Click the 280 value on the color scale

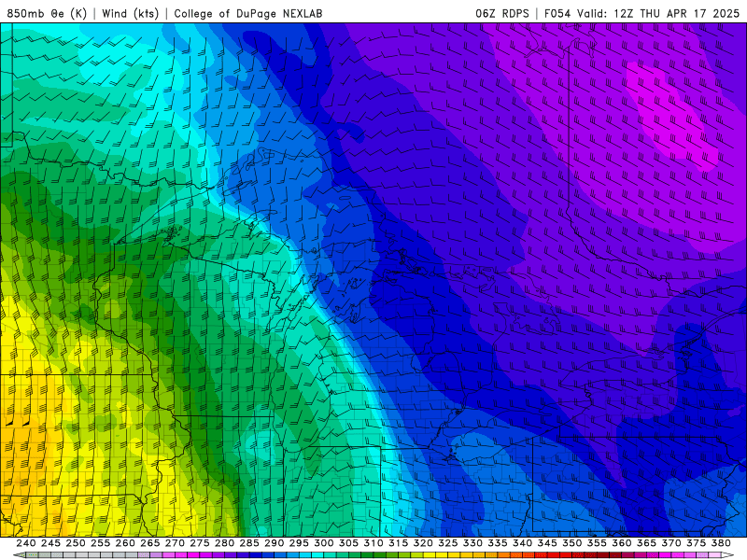click(224, 543)
